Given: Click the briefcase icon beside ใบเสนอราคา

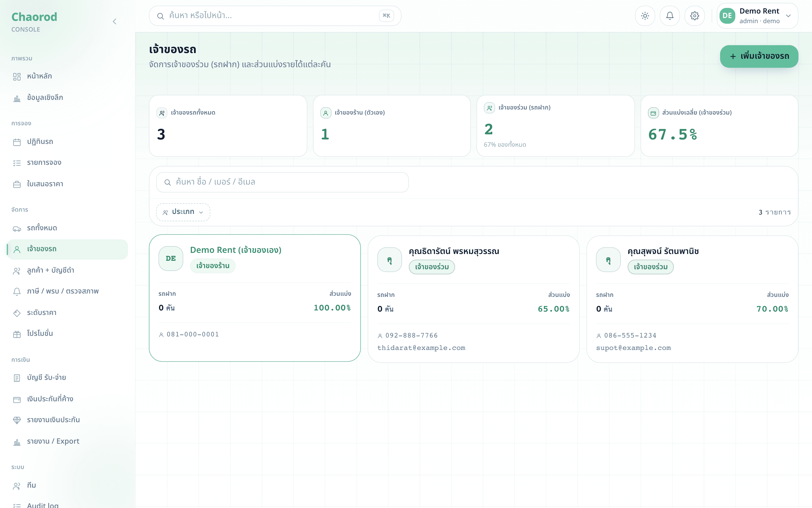Looking at the screenshot, I should point(17,185).
